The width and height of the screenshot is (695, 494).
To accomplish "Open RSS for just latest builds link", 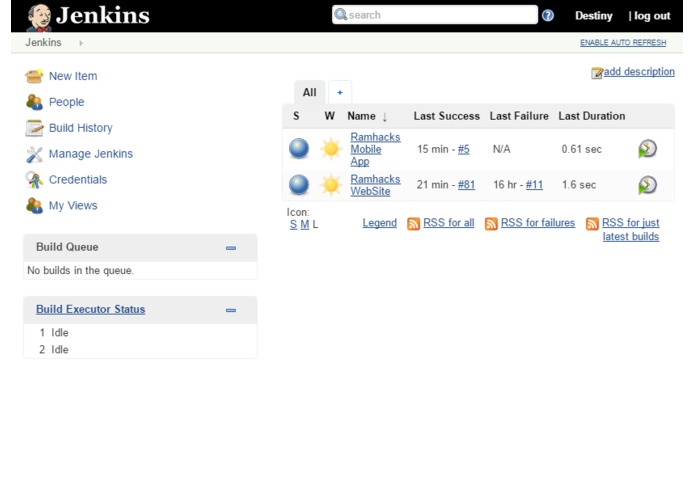I will coord(630,229).
